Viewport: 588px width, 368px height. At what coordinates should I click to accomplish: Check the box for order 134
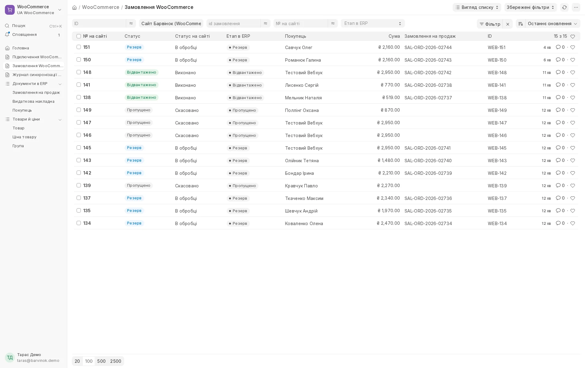click(79, 223)
